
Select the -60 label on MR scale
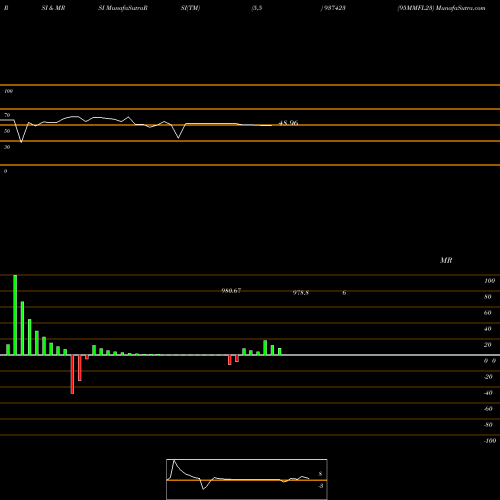point(488,409)
